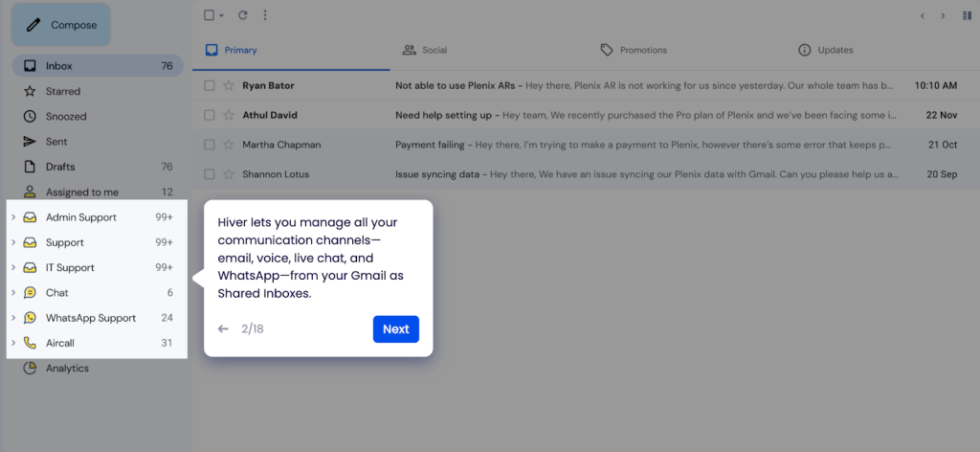
Task: Expand the Support inbox chevron
Action: pos(13,242)
